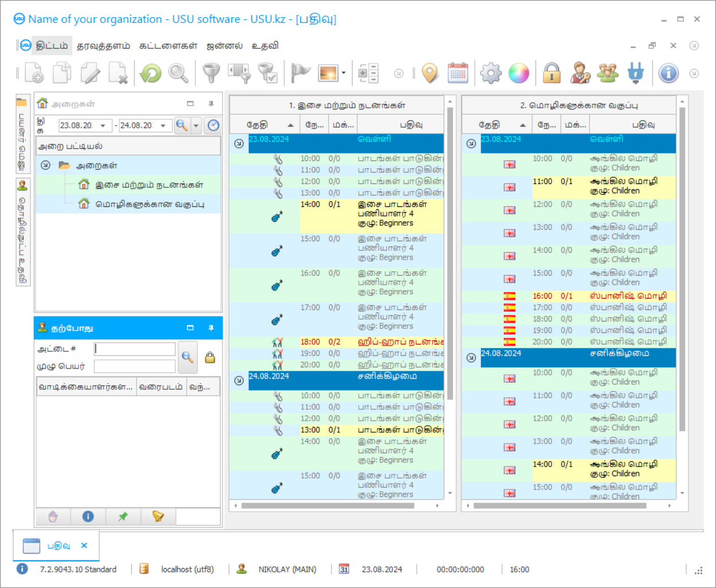Refresh data with the green arrow icon
The width and height of the screenshot is (716, 588).
(151, 73)
